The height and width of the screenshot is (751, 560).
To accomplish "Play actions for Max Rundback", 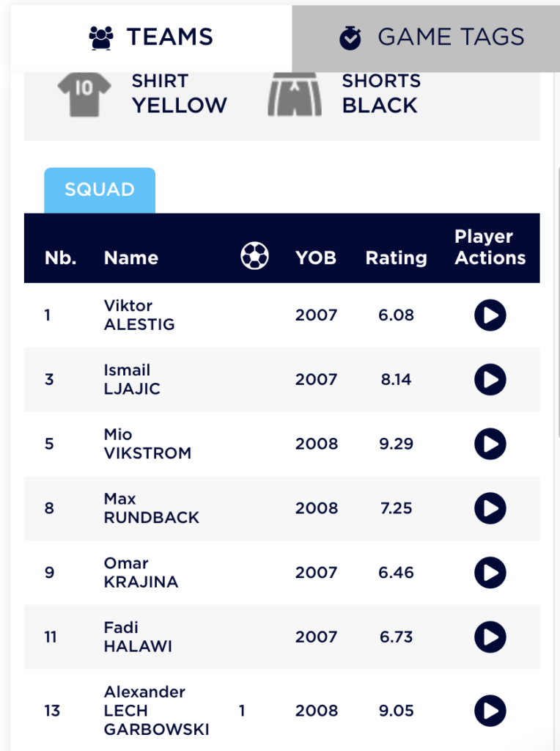I will tap(490, 508).
